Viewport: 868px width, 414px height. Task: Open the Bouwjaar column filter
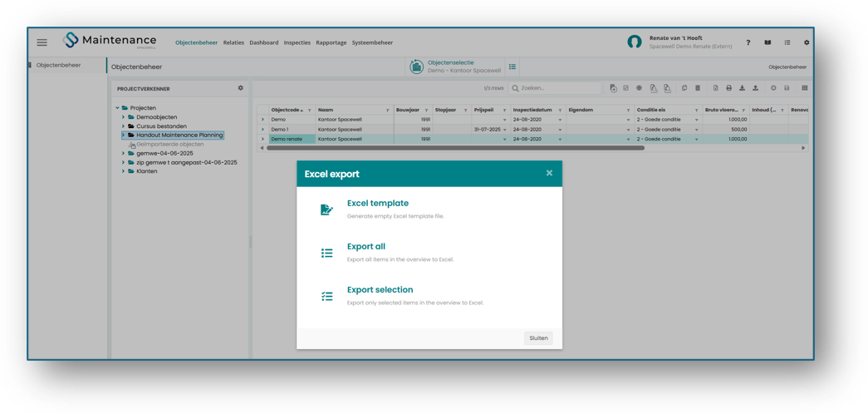pos(426,111)
